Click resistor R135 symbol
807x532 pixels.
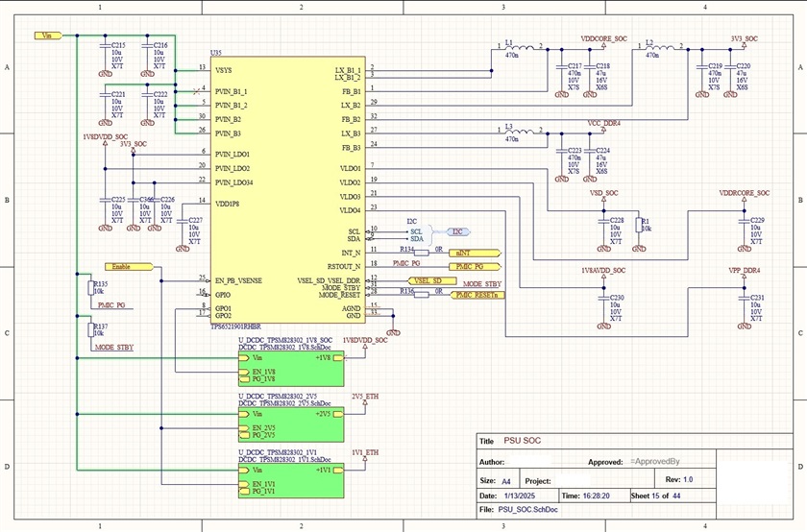pos(90,288)
